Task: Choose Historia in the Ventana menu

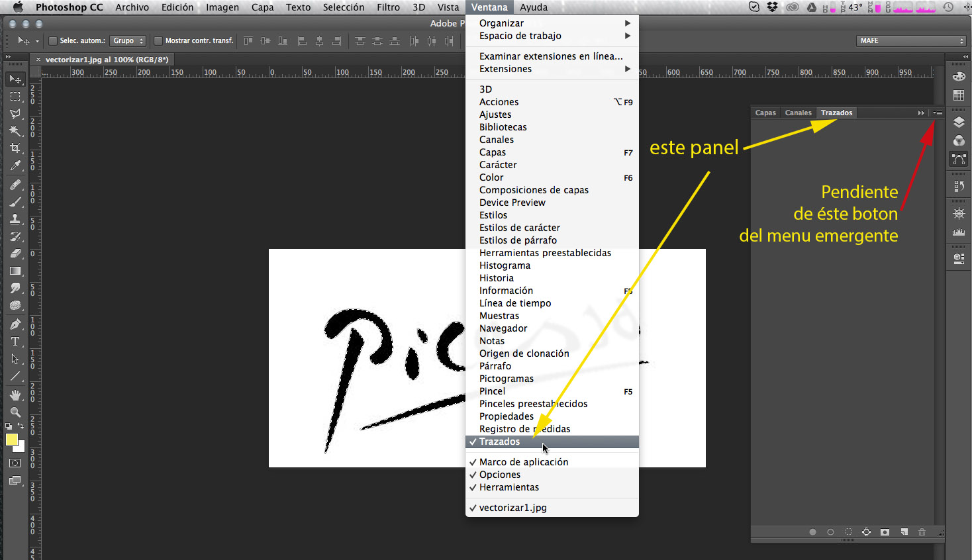Action: pyautogui.click(x=552, y=278)
